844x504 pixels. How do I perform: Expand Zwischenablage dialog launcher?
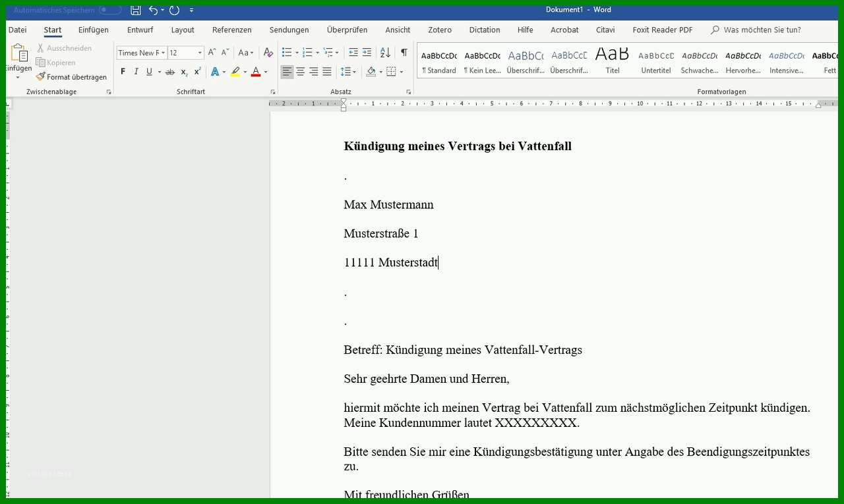click(109, 92)
